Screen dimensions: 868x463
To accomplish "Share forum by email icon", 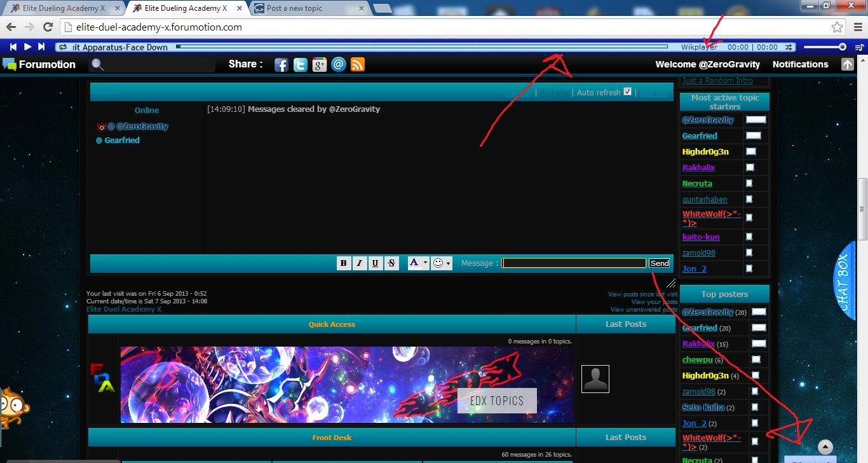I will pos(339,64).
